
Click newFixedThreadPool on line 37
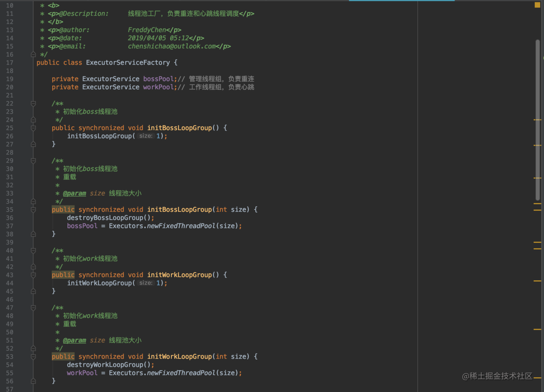181,226
